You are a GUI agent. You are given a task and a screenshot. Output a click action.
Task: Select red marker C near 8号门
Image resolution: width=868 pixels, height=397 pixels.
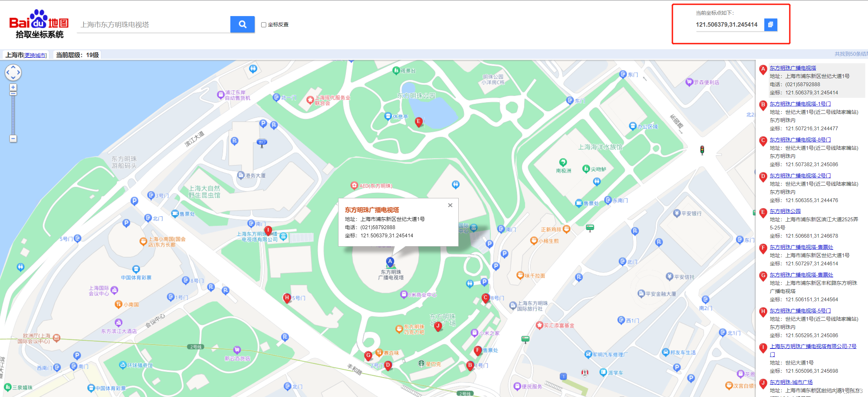485,298
